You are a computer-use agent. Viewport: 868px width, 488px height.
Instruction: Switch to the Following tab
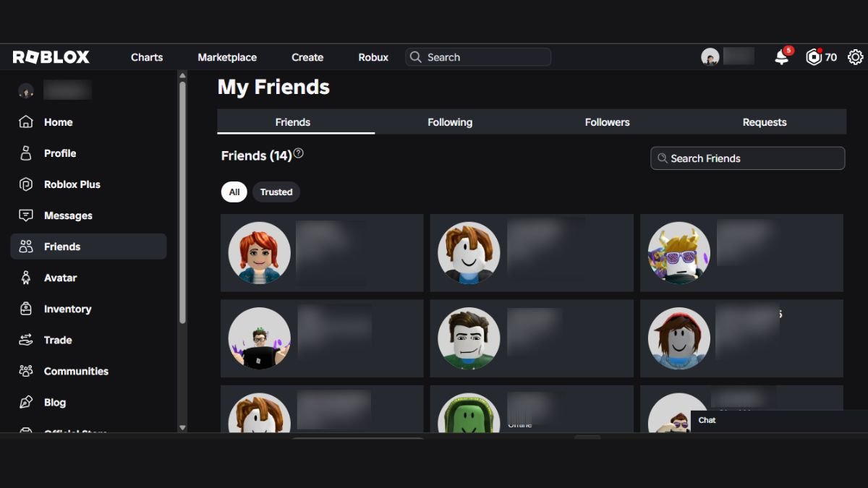pos(450,122)
